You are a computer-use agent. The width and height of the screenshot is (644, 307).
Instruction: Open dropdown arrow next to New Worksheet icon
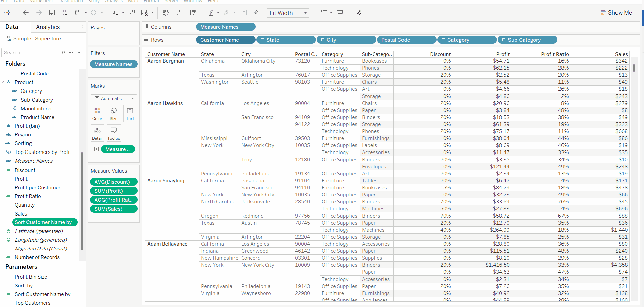click(x=123, y=13)
